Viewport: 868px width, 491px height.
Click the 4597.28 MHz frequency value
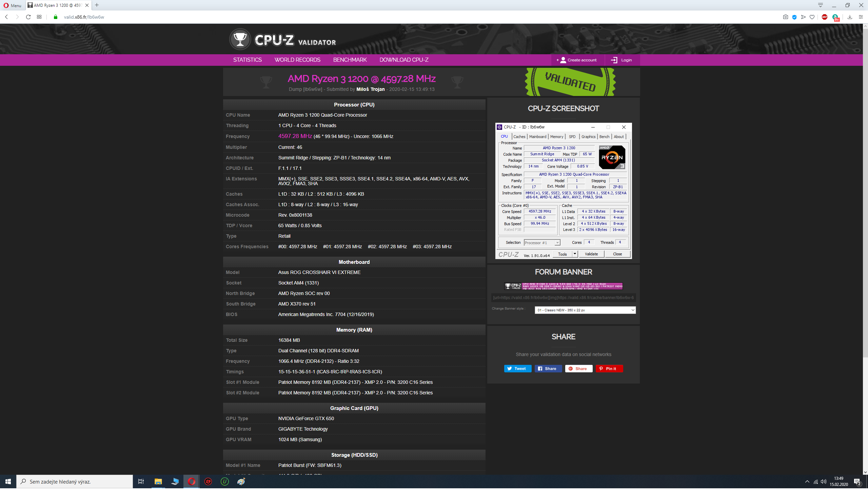coord(295,136)
